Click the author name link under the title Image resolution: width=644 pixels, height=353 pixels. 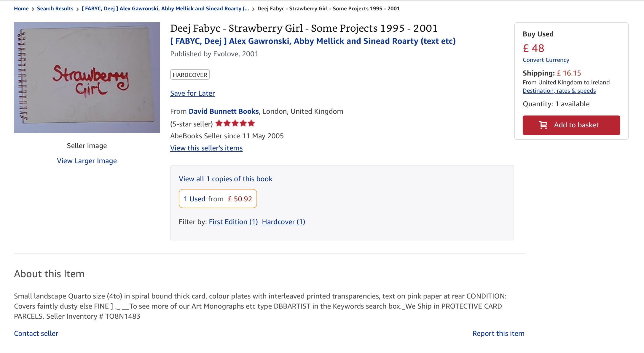[313, 41]
